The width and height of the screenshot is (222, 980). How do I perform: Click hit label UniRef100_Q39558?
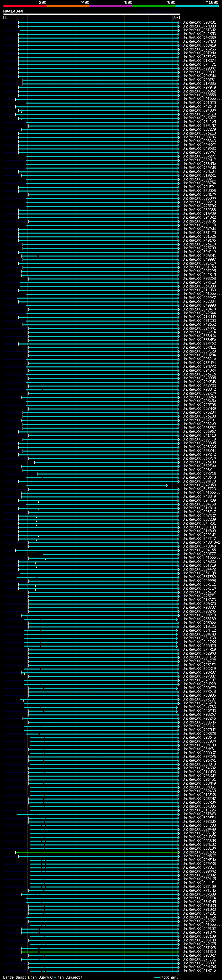pyautogui.click(x=199, y=95)
